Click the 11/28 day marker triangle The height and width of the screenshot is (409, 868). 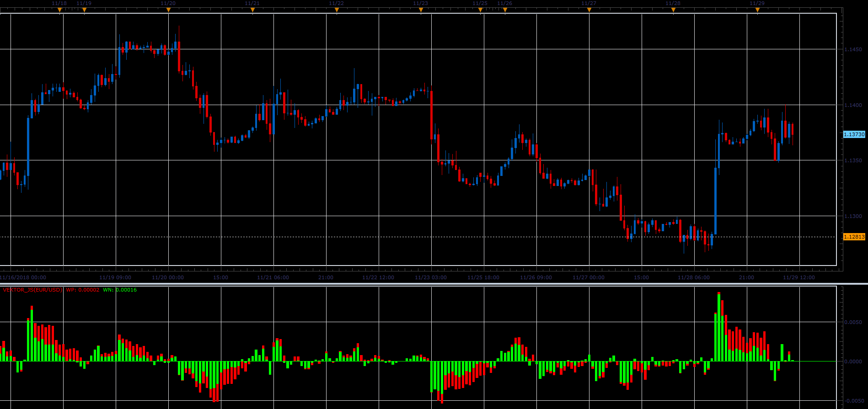tap(673, 10)
